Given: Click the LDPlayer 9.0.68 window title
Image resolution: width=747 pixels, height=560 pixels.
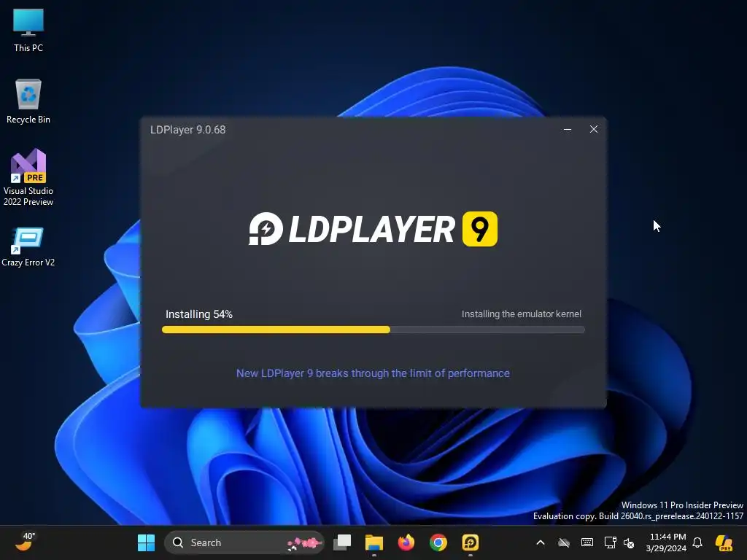Looking at the screenshot, I should click(188, 130).
